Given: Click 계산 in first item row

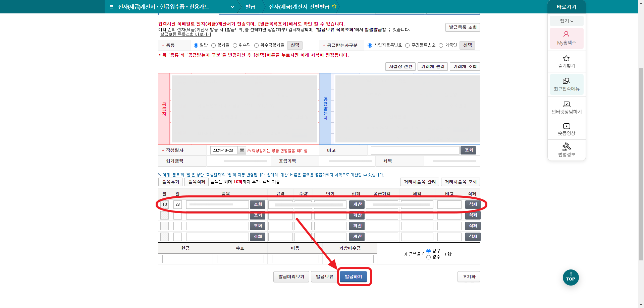Looking at the screenshot, I should pos(357,204).
